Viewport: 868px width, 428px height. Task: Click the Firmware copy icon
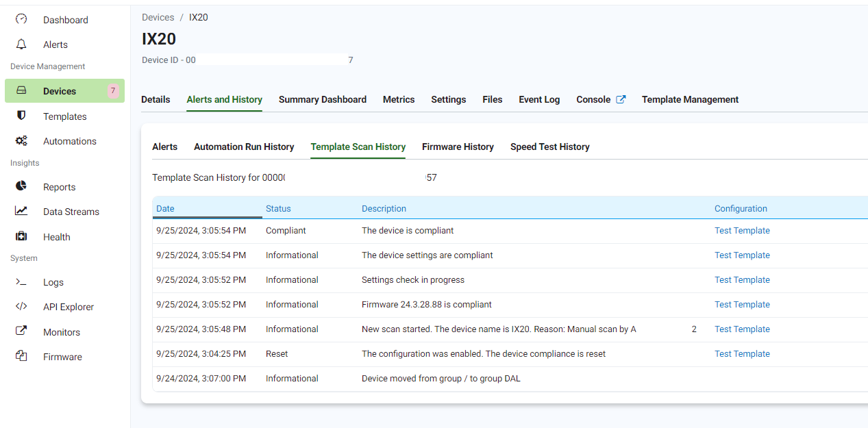tap(21, 356)
